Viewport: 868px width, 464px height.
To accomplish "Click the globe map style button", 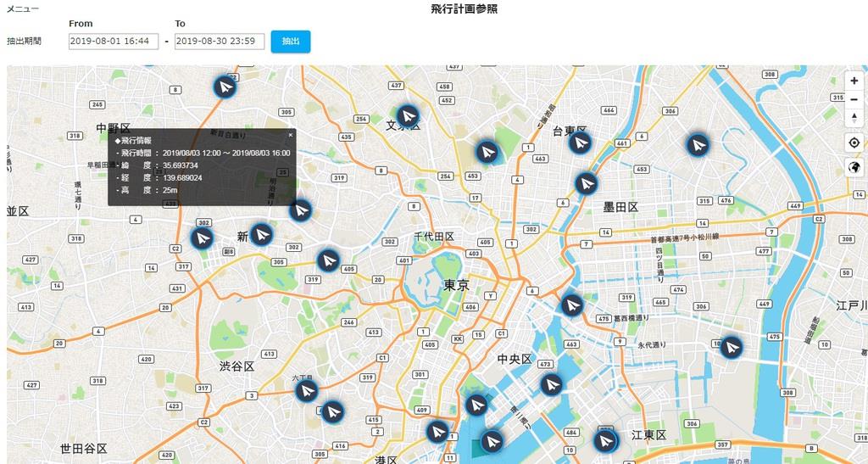I will [854, 167].
